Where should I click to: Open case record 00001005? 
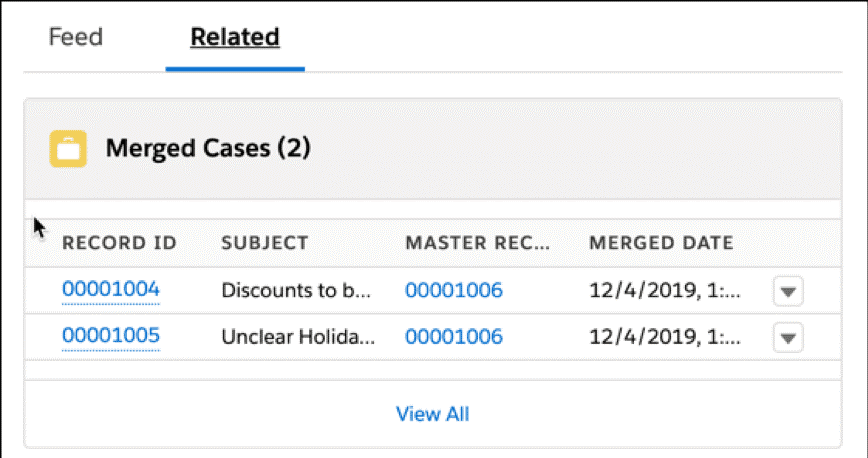[110, 336]
